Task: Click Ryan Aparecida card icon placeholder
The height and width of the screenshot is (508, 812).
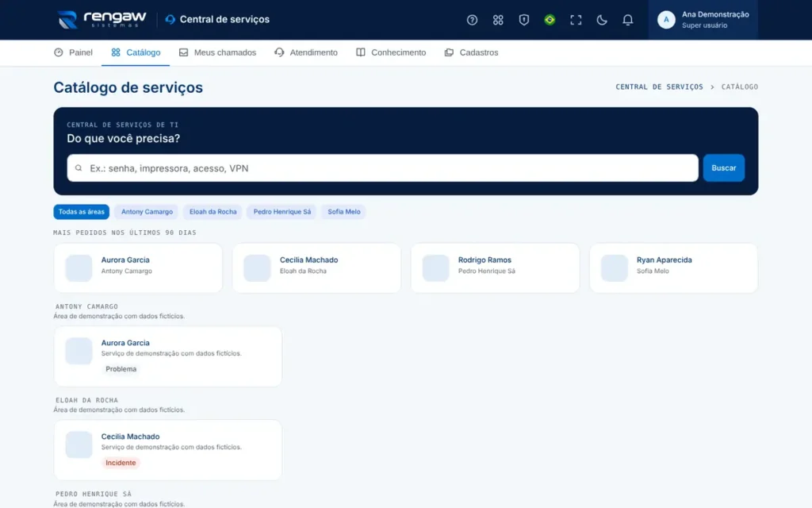Action: click(615, 268)
